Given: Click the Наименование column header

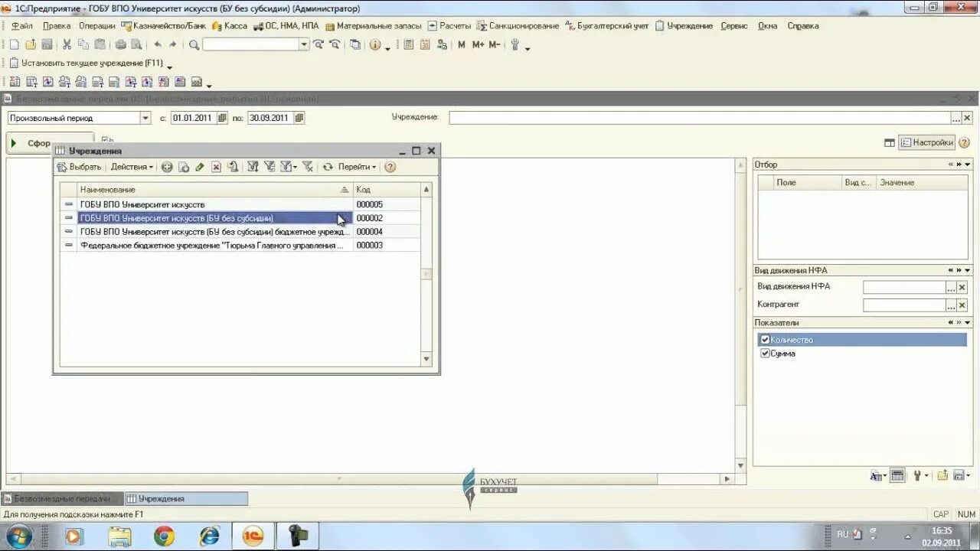Looking at the screenshot, I should (214, 189).
